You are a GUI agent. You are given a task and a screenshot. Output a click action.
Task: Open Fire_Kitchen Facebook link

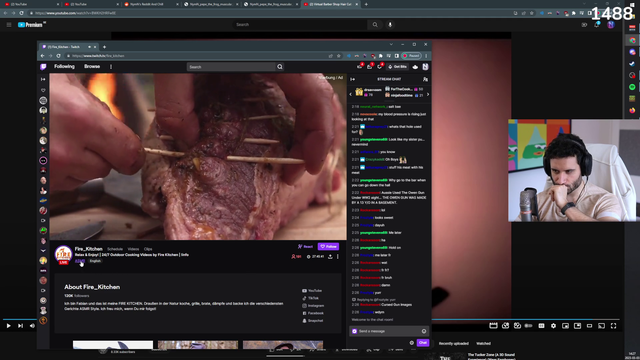[313, 313]
